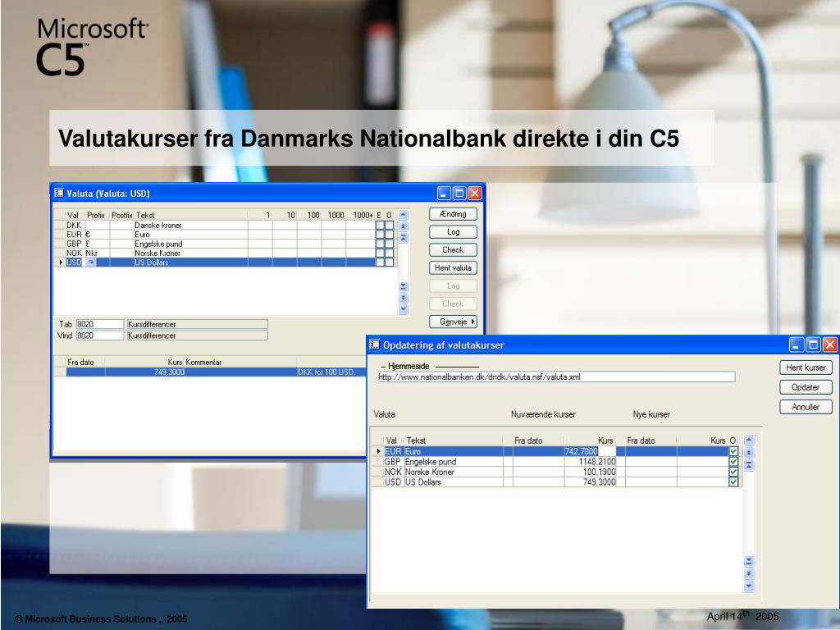The image size is (840, 630).
Task: Open system menu icon of Opdatering af valutakurser window
Action: pos(374,345)
